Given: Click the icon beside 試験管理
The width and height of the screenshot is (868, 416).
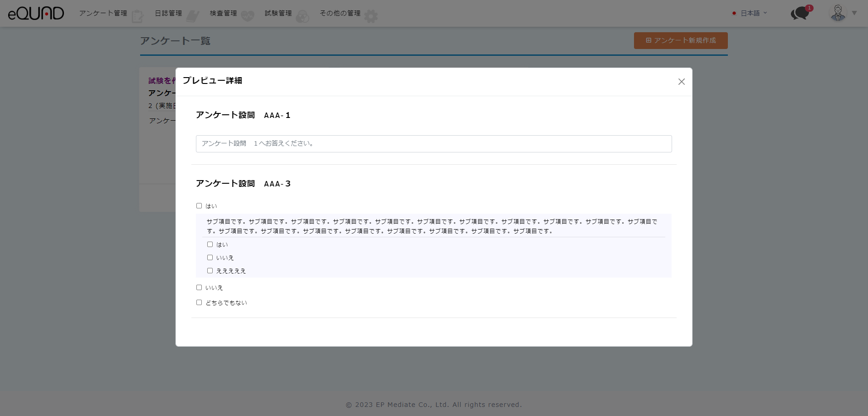Looking at the screenshot, I should tap(302, 17).
